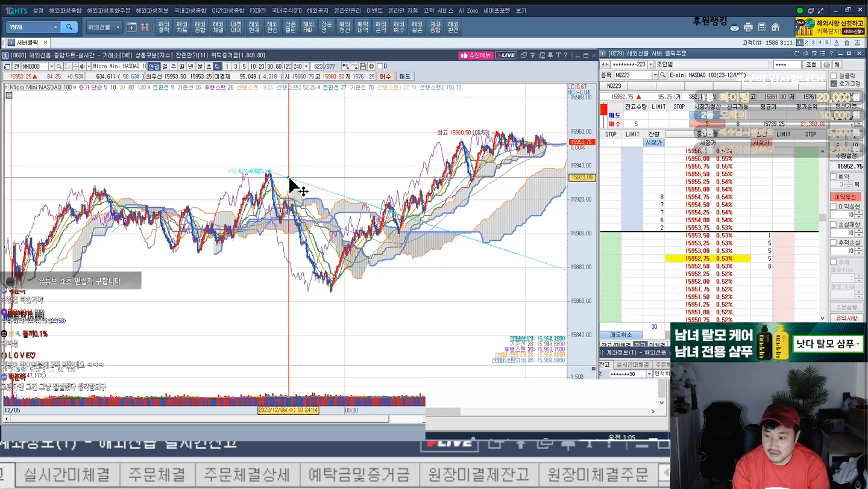868x489 pixels.
Task: Click the order window symbol search magnifier
Action: [x=664, y=75]
